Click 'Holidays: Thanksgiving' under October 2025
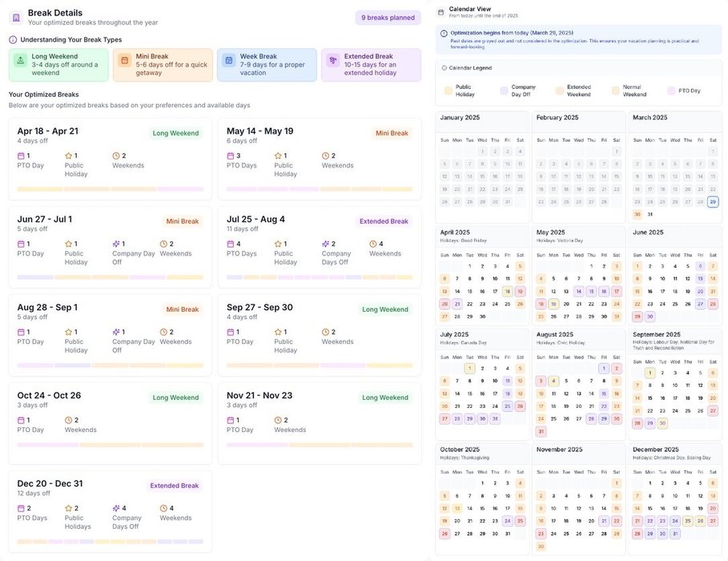 point(463,458)
